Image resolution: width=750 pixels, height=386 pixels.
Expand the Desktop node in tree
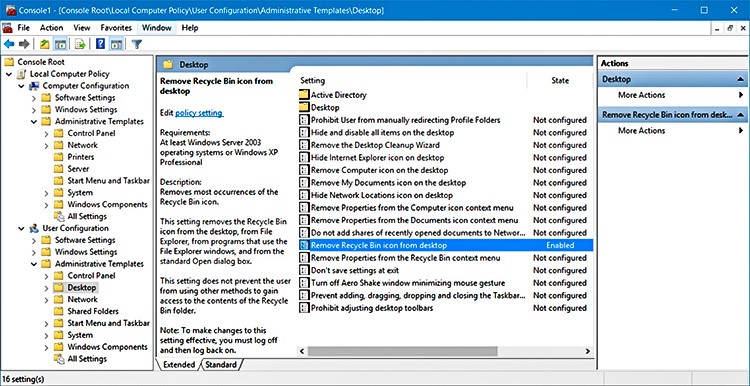46,287
